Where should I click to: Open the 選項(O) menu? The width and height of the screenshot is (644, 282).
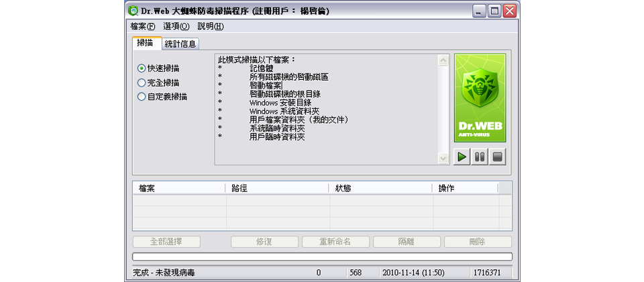pos(176,26)
